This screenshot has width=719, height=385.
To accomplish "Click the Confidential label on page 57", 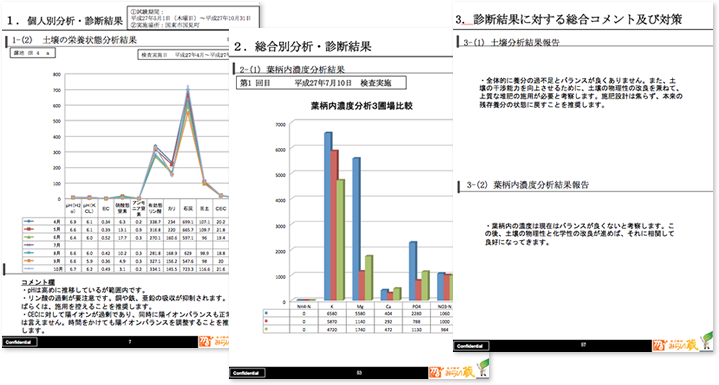I will 471,346.
